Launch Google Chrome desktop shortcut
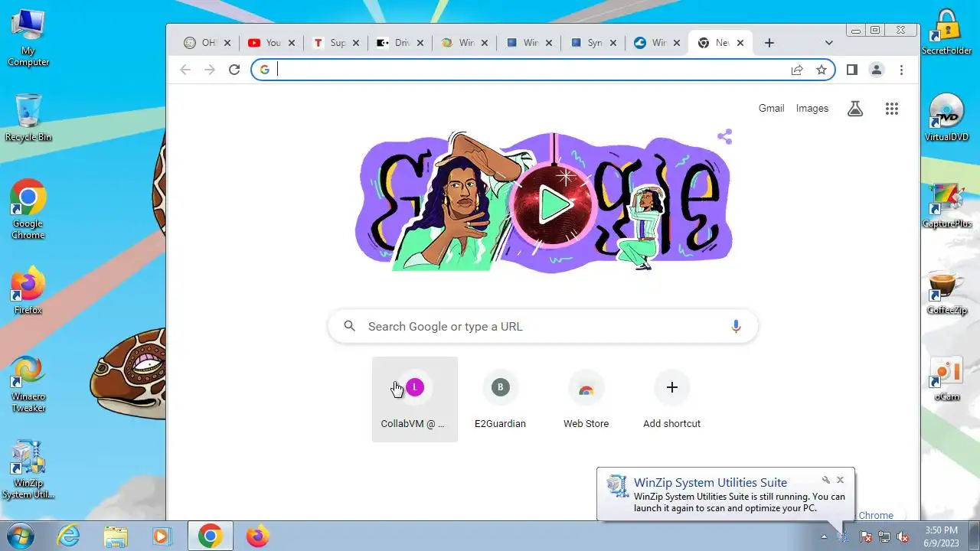 coord(28,210)
